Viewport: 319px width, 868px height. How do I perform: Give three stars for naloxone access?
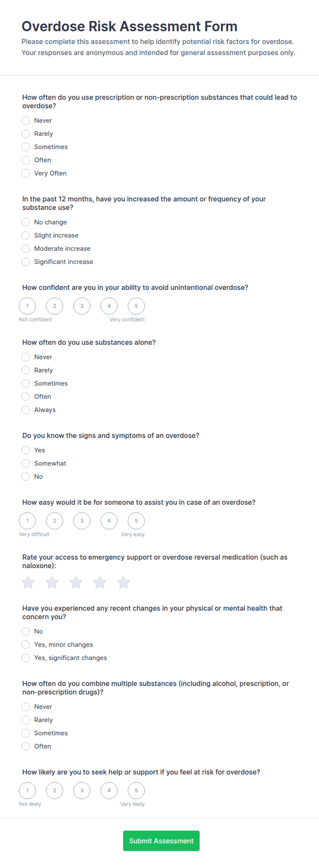(x=76, y=582)
